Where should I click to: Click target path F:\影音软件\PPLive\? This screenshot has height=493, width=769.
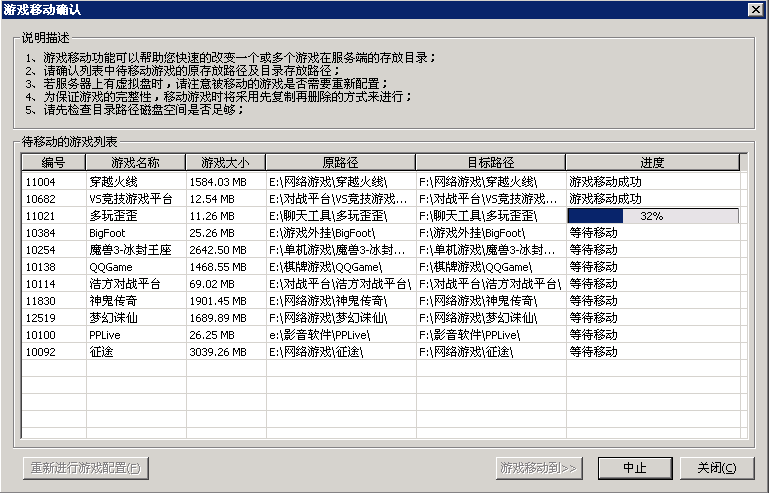coord(470,335)
